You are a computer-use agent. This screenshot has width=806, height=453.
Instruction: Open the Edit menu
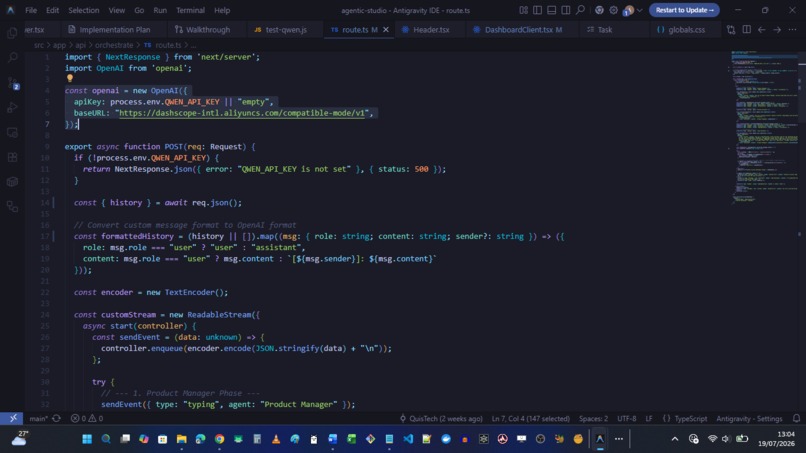tap(52, 10)
